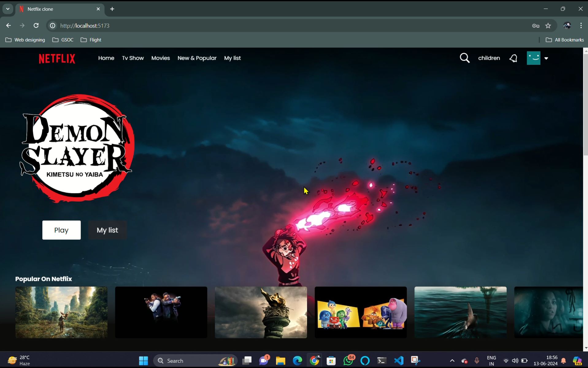Open the Flight bookmarks folder

click(x=91, y=40)
